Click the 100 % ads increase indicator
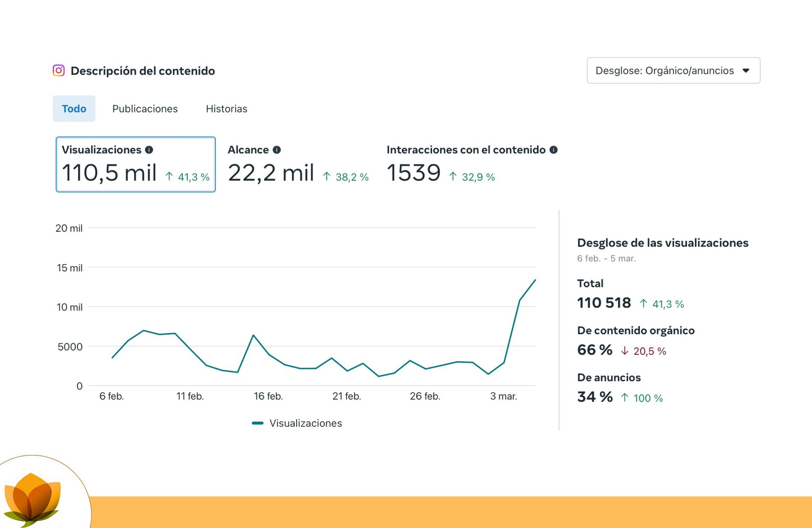This screenshot has width=812, height=528. (642, 398)
